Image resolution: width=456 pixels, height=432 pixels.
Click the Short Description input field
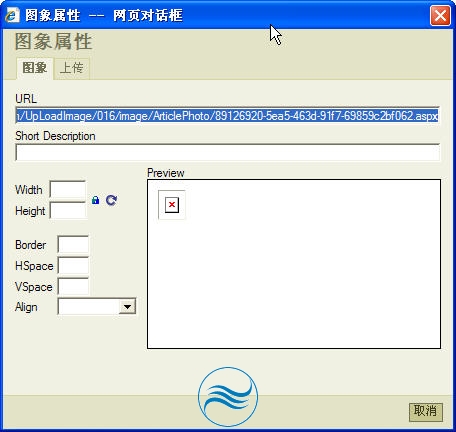[227, 153]
